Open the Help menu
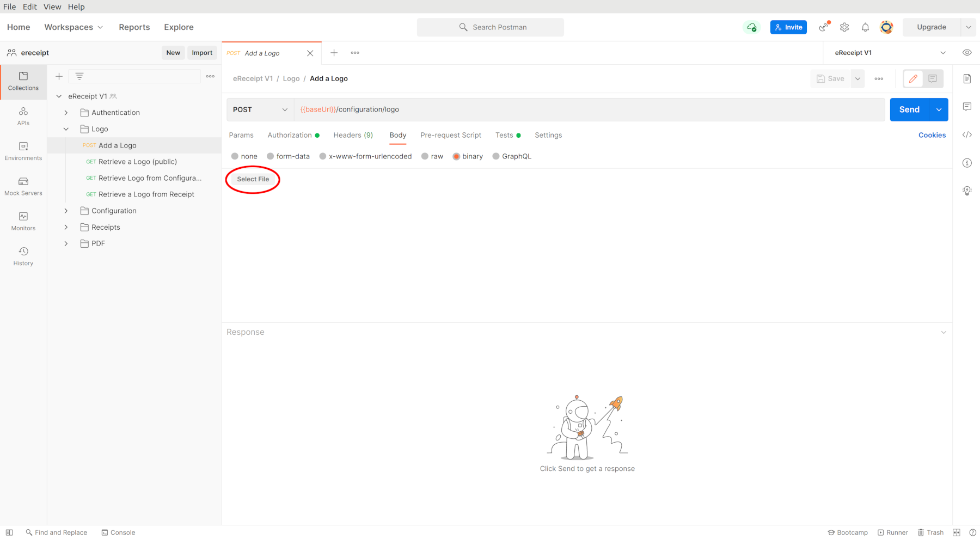The height and width of the screenshot is (539, 980). click(76, 7)
